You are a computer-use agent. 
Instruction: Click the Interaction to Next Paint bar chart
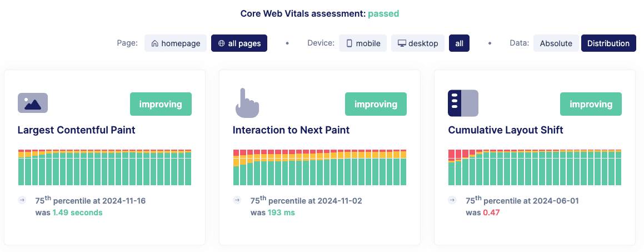tap(319, 167)
